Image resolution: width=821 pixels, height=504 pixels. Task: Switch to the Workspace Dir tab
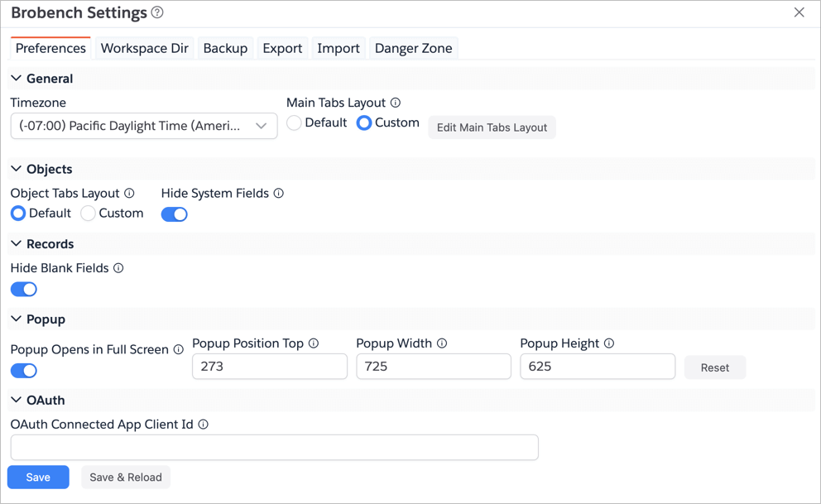tap(145, 48)
